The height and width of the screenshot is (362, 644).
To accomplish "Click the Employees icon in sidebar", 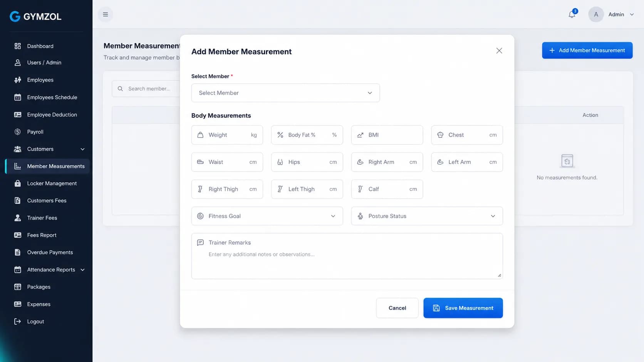I will pyautogui.click(x=18, y=80).
